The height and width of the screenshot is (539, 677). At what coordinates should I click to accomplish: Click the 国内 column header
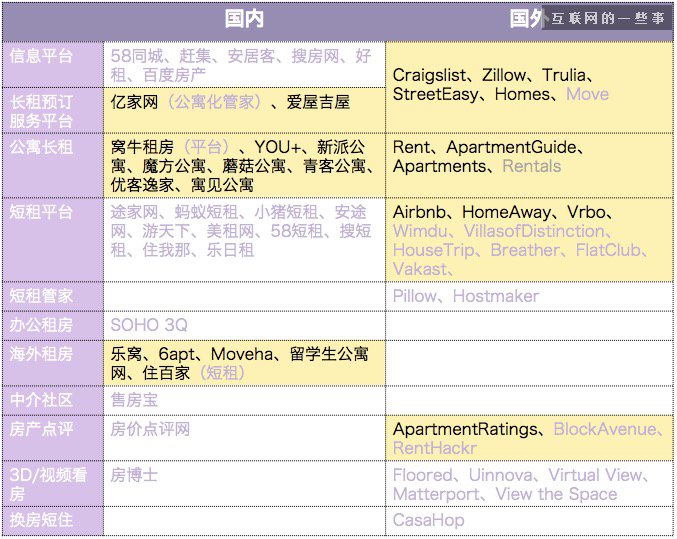click(x=244, y=19)
